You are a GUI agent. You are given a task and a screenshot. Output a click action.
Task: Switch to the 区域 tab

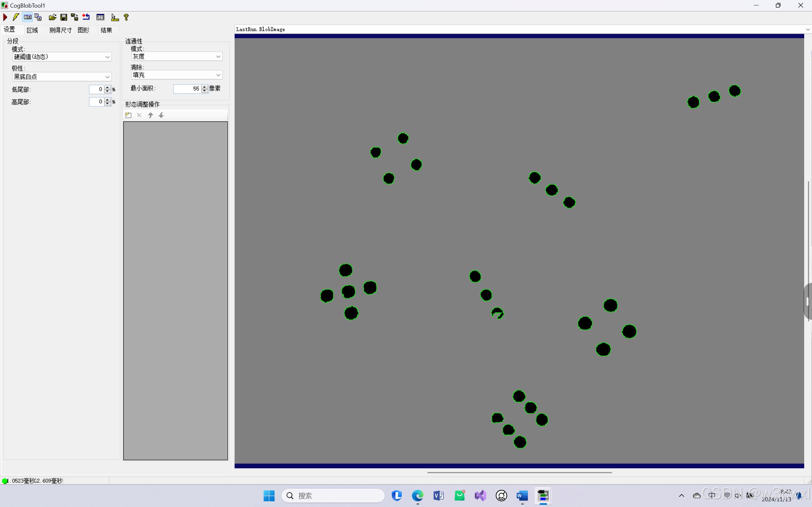click(x=32, y=30)
